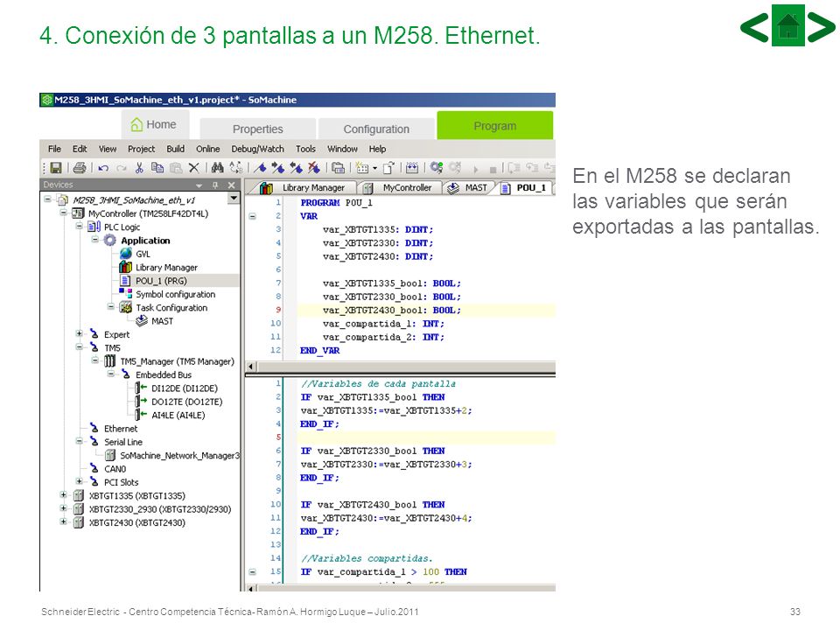Click the Cut scissors icon
840x630 pixels.
(x=139, y=168)
